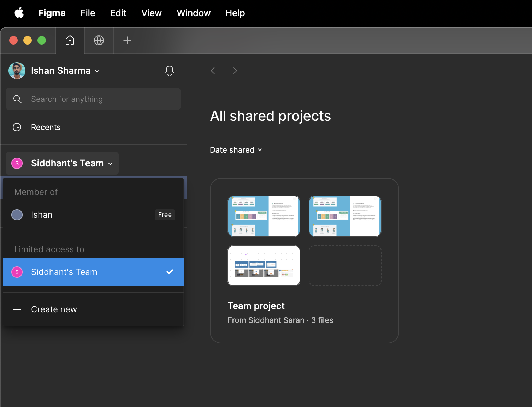The image size is (532, 407).
Task: Click Create new team option
Action: [93, 309]
